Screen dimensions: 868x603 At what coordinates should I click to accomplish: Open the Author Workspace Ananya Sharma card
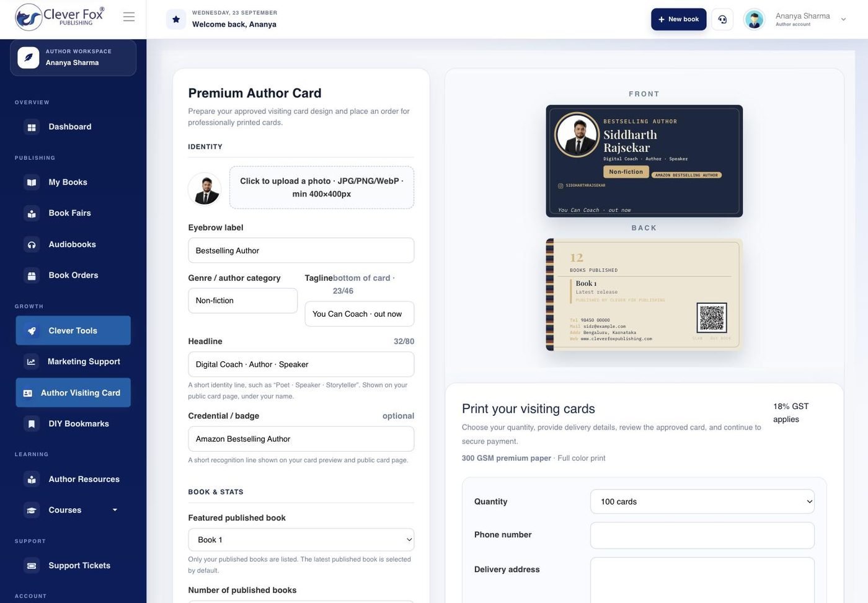pos(73,58)
